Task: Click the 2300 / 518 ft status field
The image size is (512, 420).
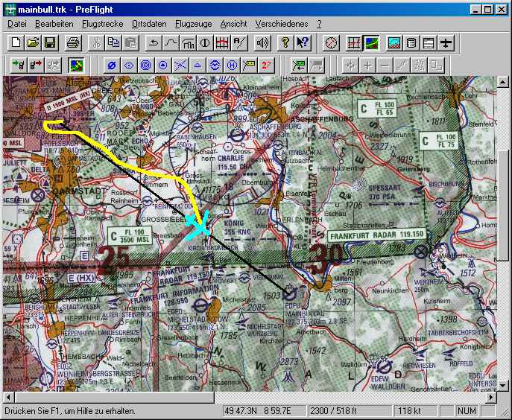Action: tap(350, 410)
